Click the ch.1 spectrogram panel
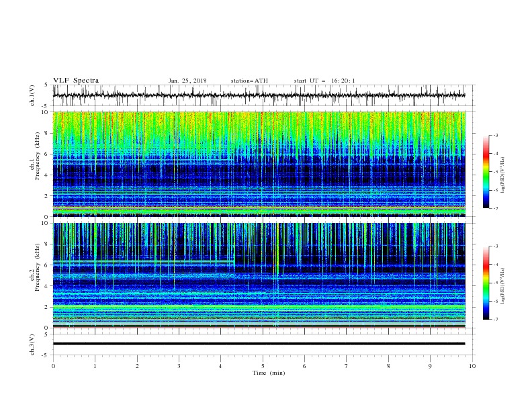532x411 pixels. coord(259,164)
